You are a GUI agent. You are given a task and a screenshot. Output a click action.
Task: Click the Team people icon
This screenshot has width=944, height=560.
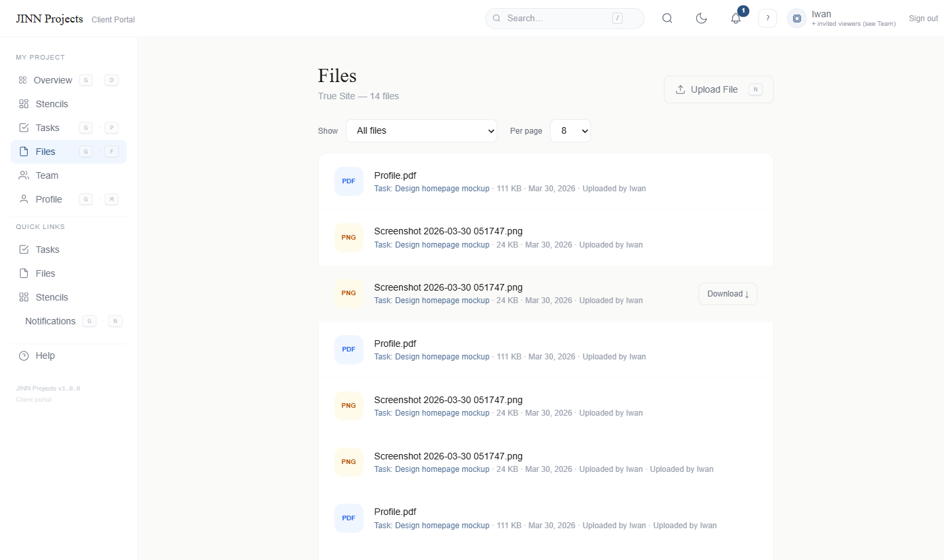tap(24, 175)
